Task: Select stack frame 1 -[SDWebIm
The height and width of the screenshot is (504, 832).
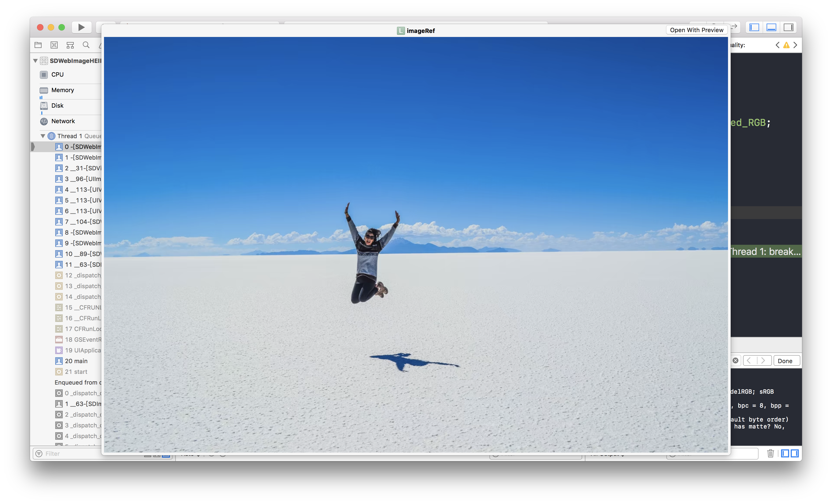Action: (x=66, y=157)
